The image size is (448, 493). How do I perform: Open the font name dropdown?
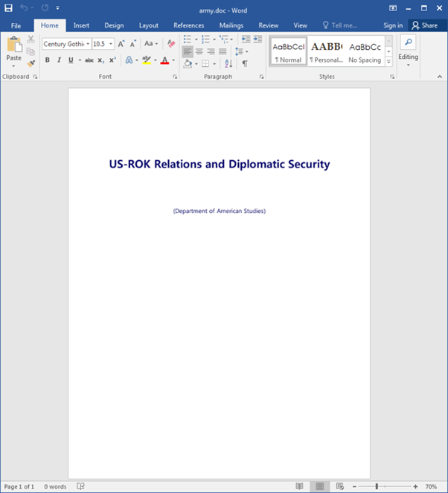[x=88, y=44]
